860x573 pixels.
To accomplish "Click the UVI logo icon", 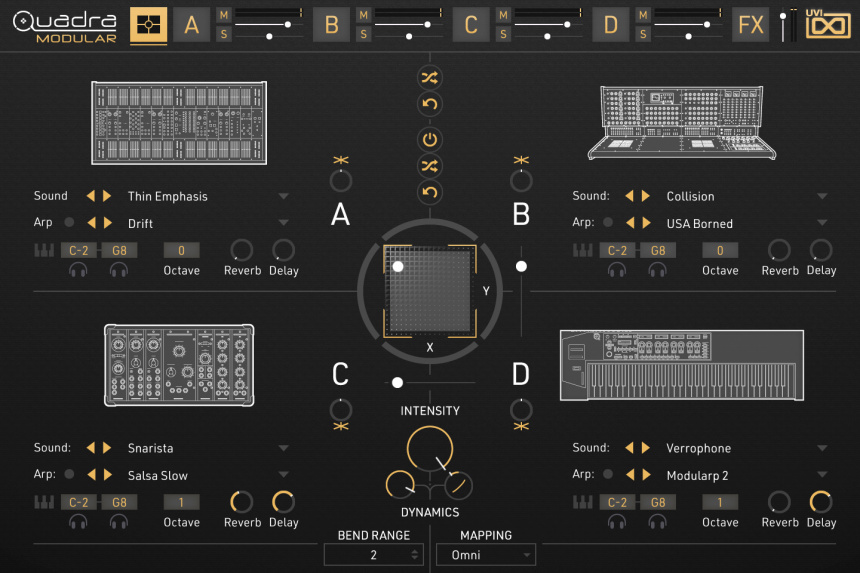I will coord(828,24).
